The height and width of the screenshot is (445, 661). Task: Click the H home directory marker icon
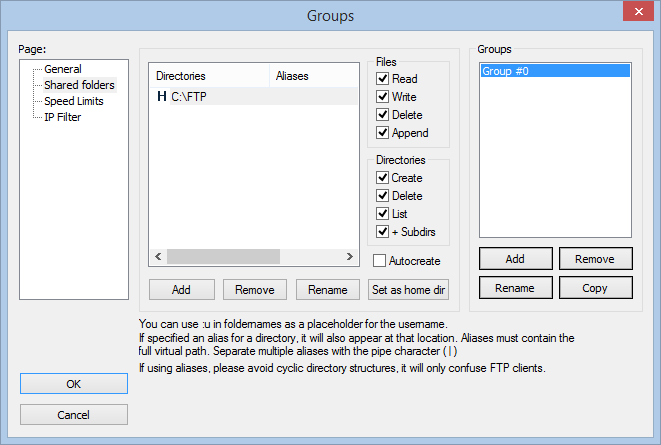pyautogui.click(x=161, y=97)
